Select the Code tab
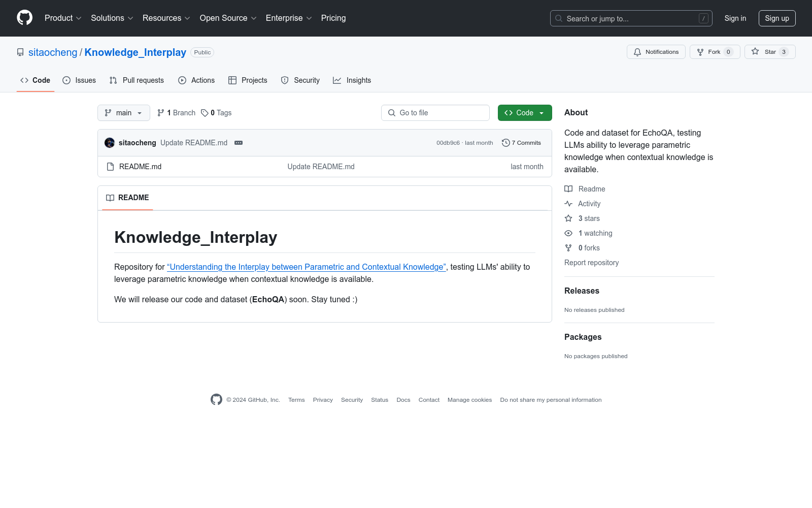 36,80
